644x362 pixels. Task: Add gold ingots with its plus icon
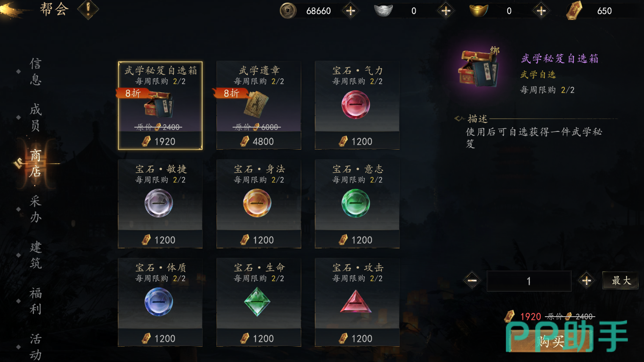point(541,11)
